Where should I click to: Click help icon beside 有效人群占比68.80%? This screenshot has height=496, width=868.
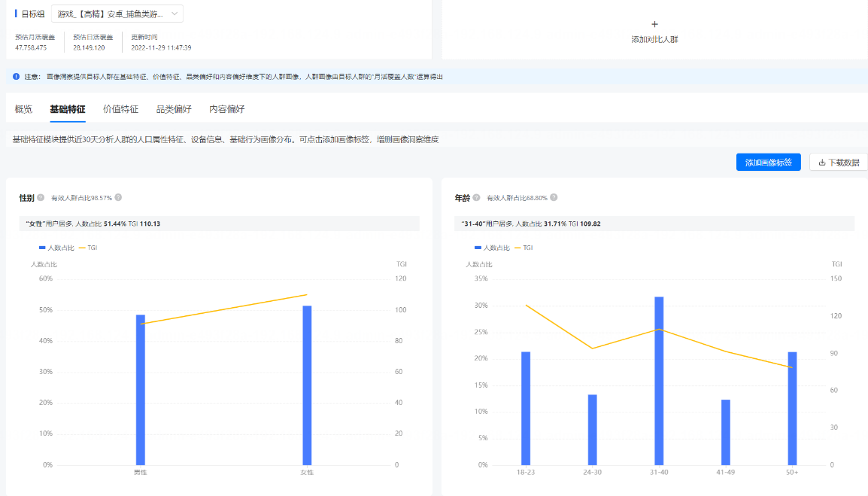[554, 198]
